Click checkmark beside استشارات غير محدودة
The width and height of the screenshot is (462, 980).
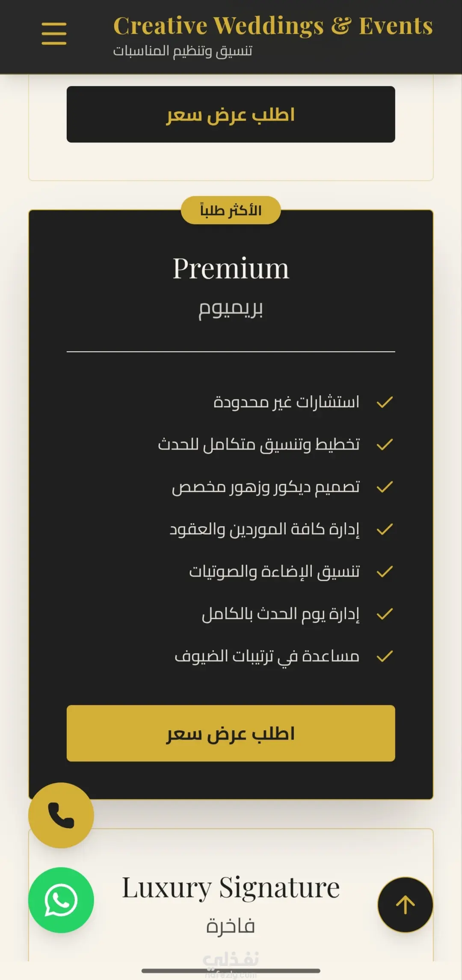coord(385,402)
